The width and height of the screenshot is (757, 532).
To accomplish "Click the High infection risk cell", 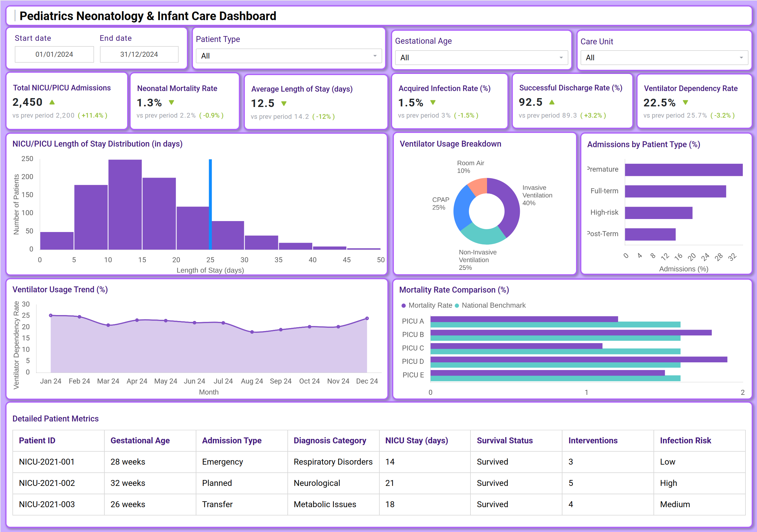I will 699,483.
